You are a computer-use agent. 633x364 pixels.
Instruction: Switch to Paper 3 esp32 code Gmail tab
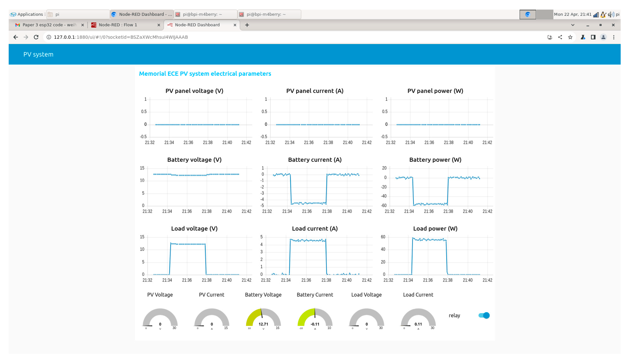pyautogui.click(x=49, y=25)
